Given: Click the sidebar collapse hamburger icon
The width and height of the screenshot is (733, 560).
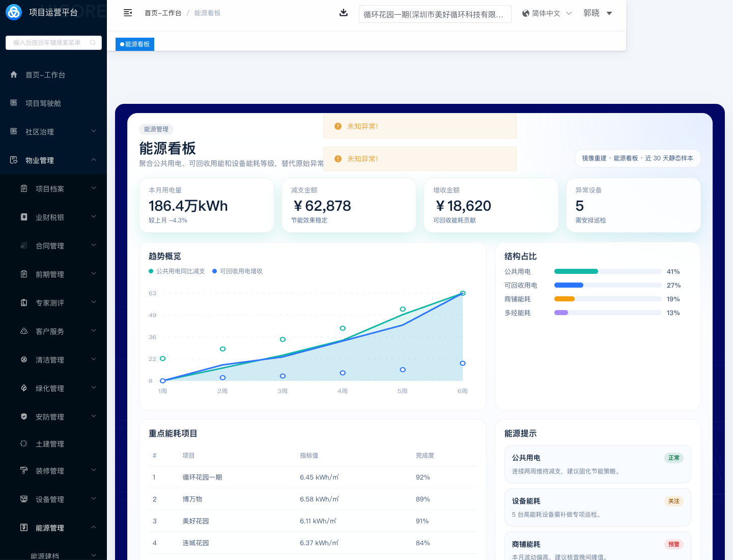Looking at the screenshot, I should tap(128, 13).
